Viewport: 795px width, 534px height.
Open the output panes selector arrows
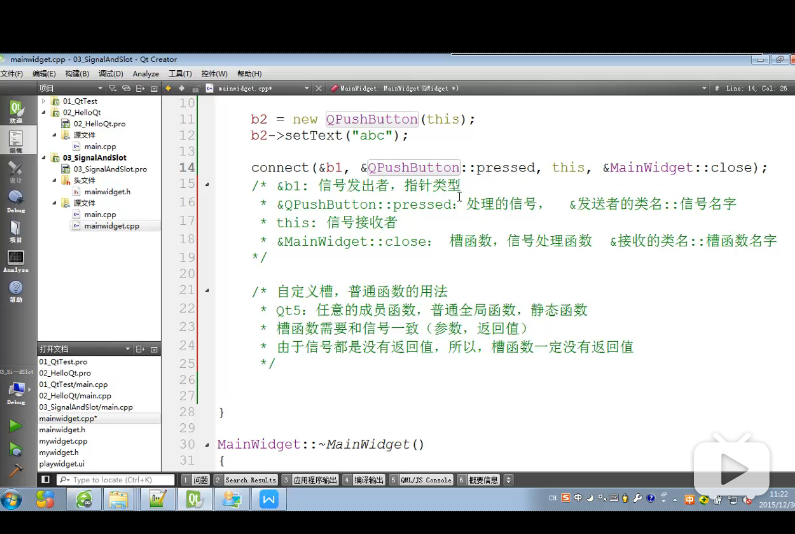(x=509, y=480)
